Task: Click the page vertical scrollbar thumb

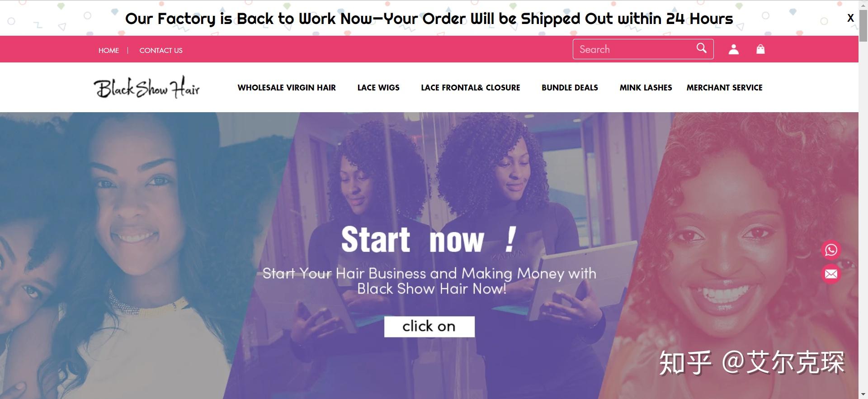Action: [863, 25]
